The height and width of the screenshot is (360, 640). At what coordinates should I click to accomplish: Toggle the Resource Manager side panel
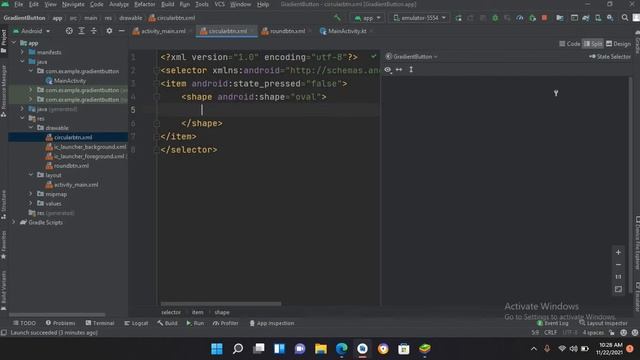4,91
